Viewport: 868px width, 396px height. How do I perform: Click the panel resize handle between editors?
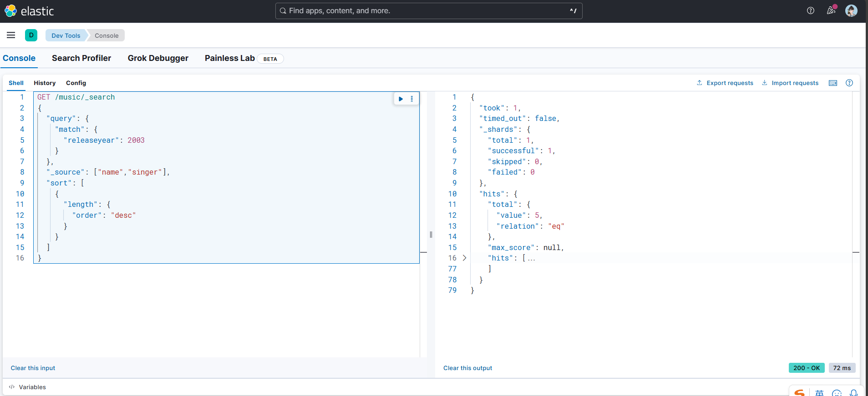pyautogui.click(x=431, y=235)
